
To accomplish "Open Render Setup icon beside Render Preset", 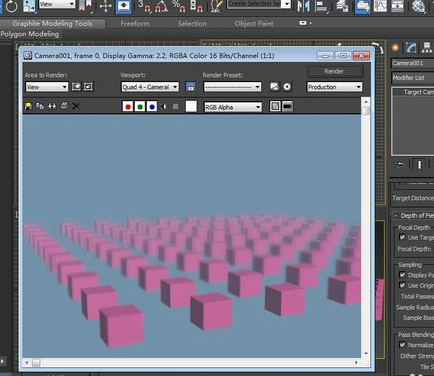I will point(274,87).
